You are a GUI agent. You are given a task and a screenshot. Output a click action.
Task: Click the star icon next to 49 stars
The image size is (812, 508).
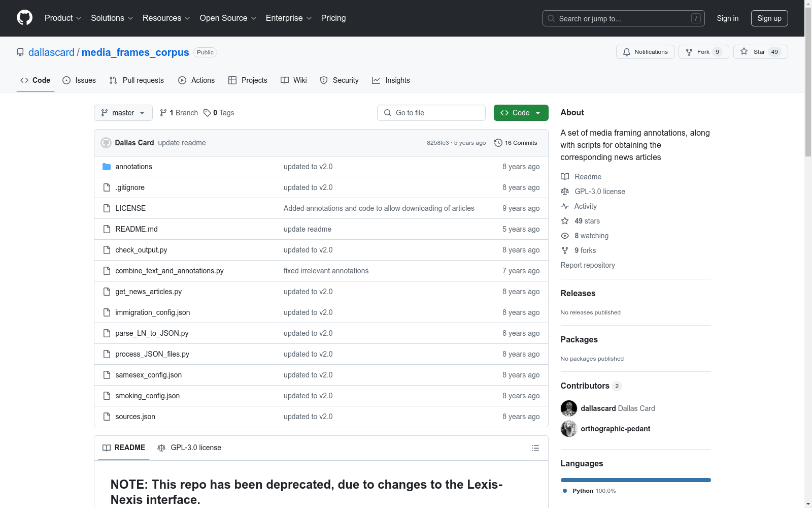coord(565,221)
